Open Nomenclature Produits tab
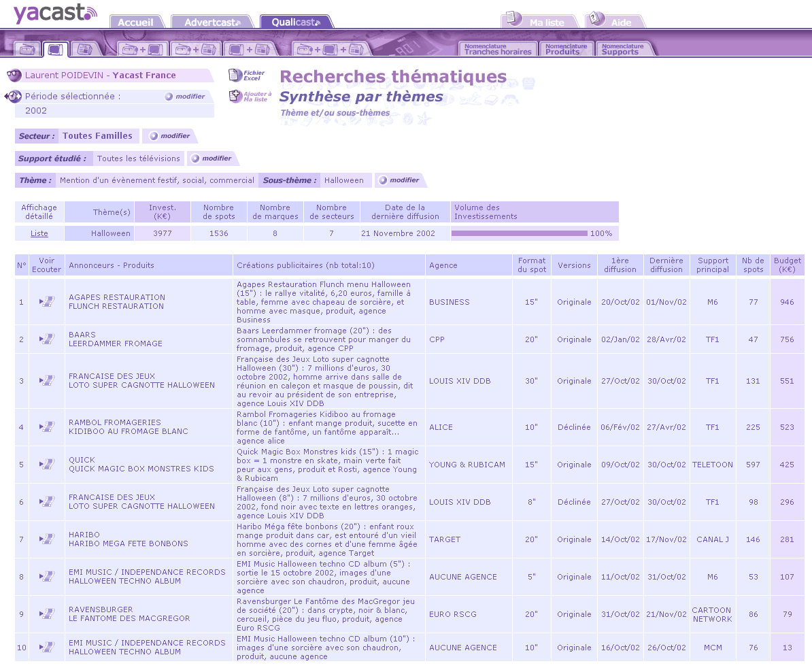This screenshot has height=670, width=812. (x=566, y=49)
